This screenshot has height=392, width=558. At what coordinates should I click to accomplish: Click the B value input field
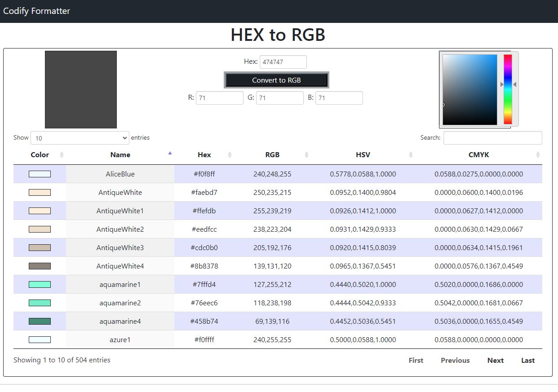[x=339, y=98]
